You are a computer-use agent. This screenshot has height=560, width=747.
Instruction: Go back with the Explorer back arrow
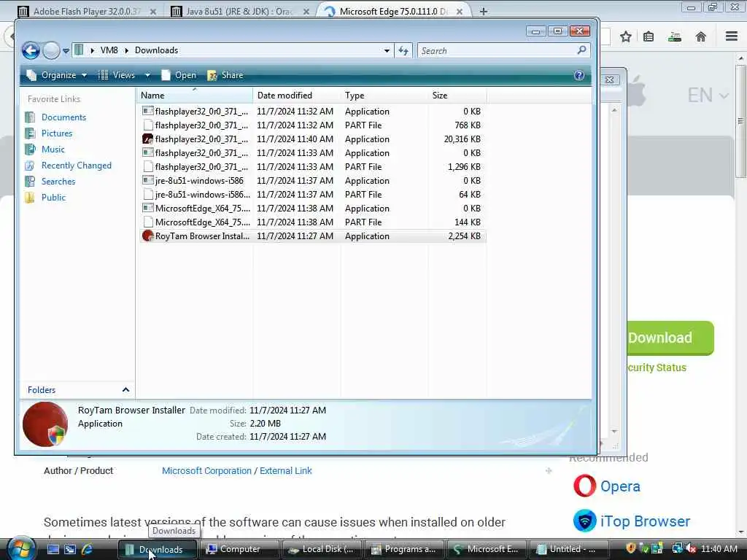point(31,50)
